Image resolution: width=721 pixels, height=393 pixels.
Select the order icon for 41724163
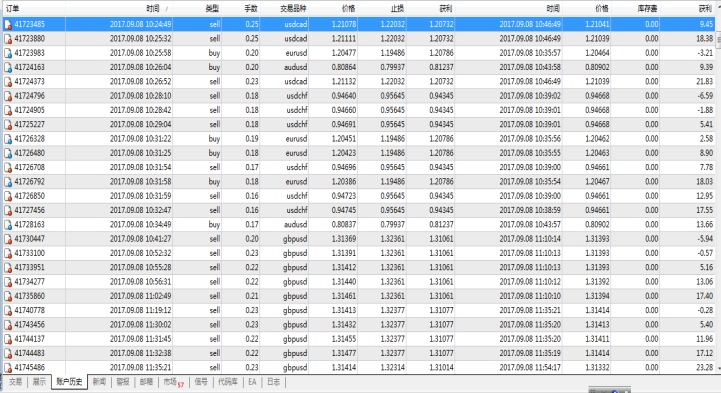pyautogui.click(x=8, y=67)
